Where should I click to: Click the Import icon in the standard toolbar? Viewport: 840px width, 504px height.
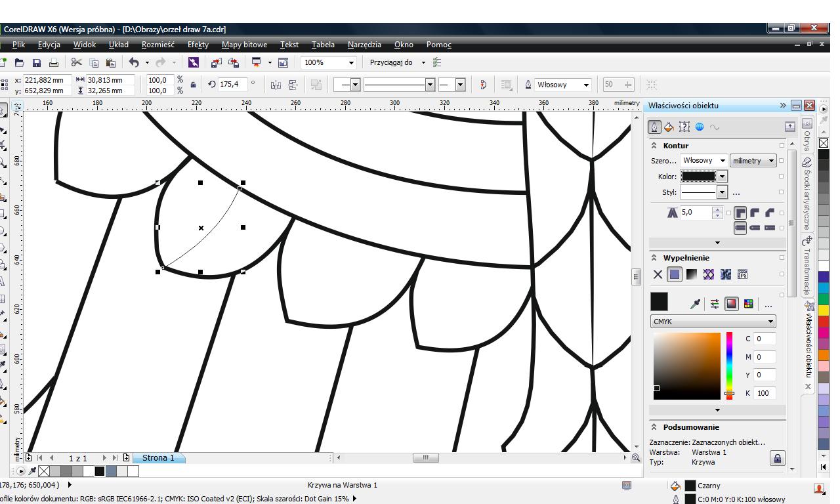[217, 63]
